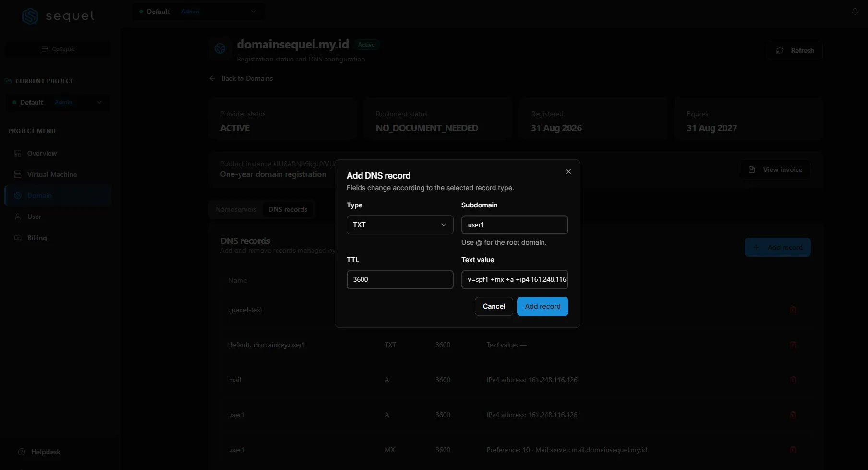The image size is (868, 470).
Task: Click the User person icon in sidebar
Action: (18, 217)
